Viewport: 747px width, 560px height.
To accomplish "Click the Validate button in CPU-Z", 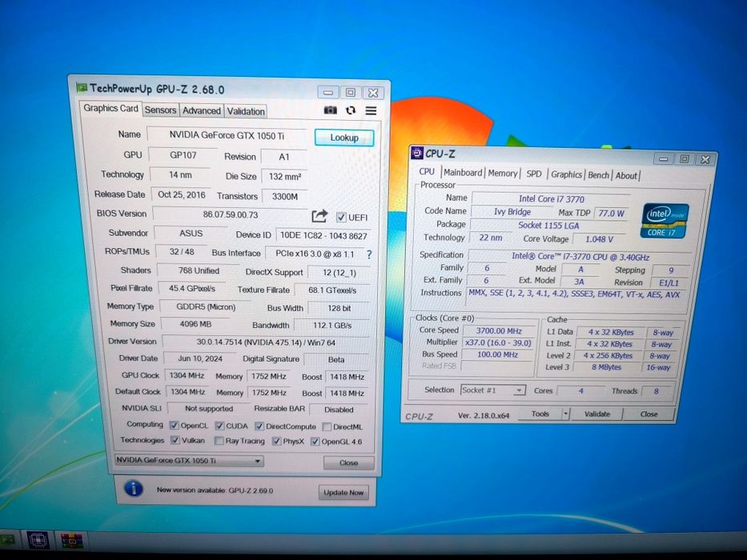I will point(597,414).
